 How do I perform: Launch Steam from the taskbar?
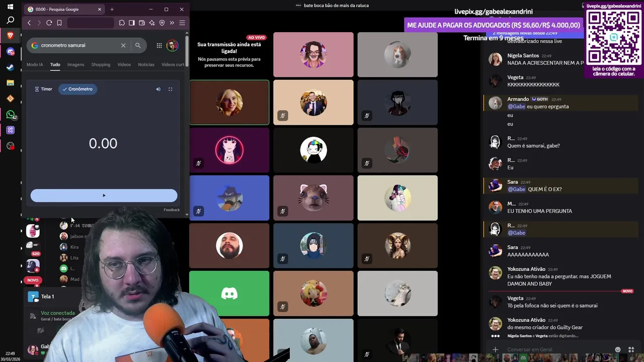point(10,67)
